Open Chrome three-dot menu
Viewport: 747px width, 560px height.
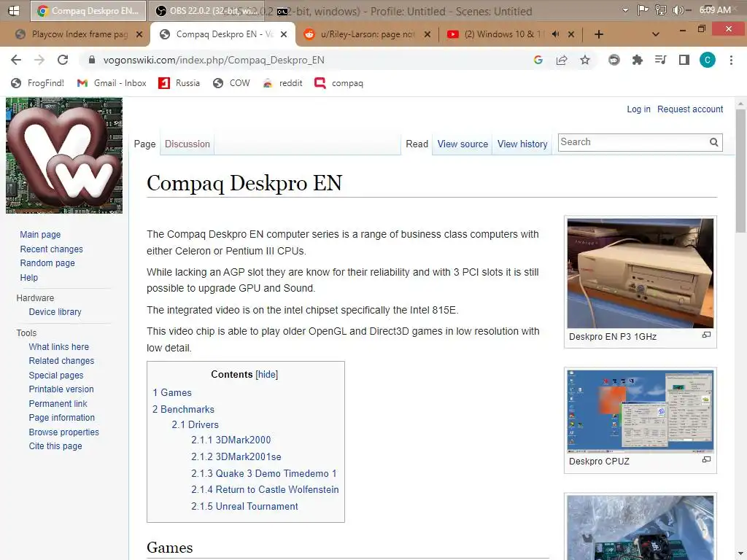coord(731,60)
